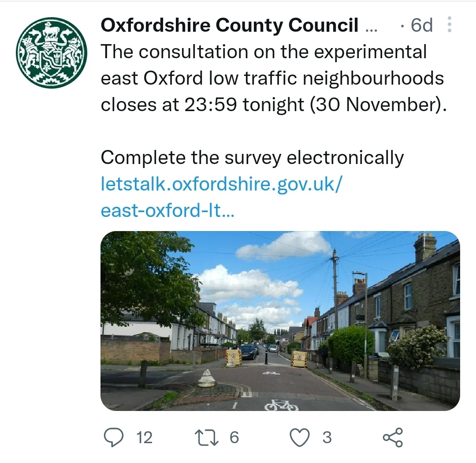The height and width of the screenshot is (463, 476).
Task: Click the retweet count number 6
Action: (234, 437)
